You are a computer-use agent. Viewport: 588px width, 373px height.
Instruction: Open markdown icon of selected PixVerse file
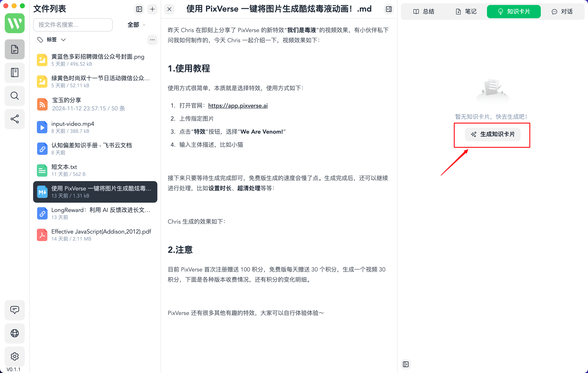[x=42, y=192]
